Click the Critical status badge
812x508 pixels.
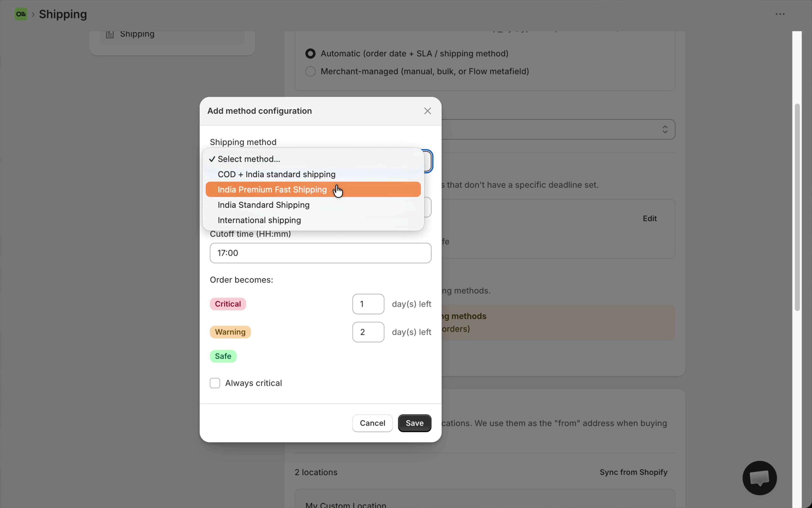coord(228,304)
